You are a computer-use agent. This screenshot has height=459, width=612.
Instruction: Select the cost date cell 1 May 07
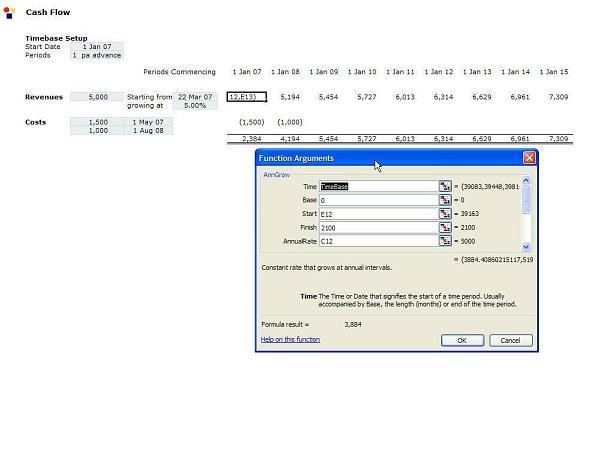[148, 122]
